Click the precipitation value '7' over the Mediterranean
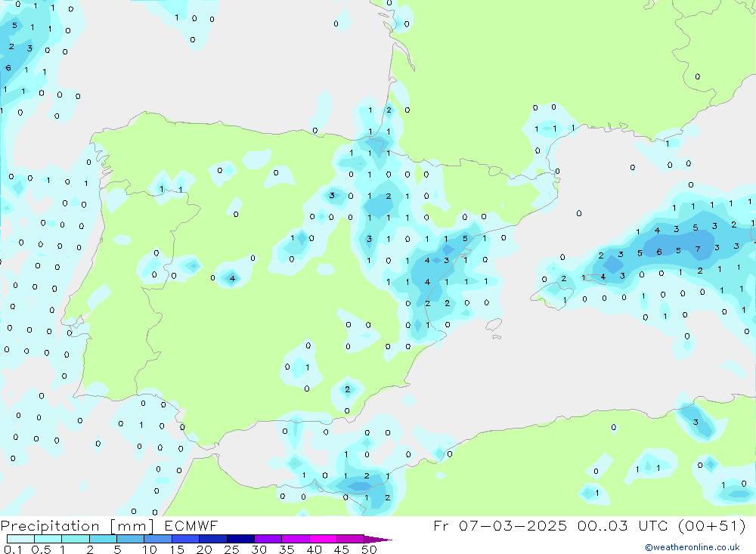The image size is (756, 554). tap(697, 249)
